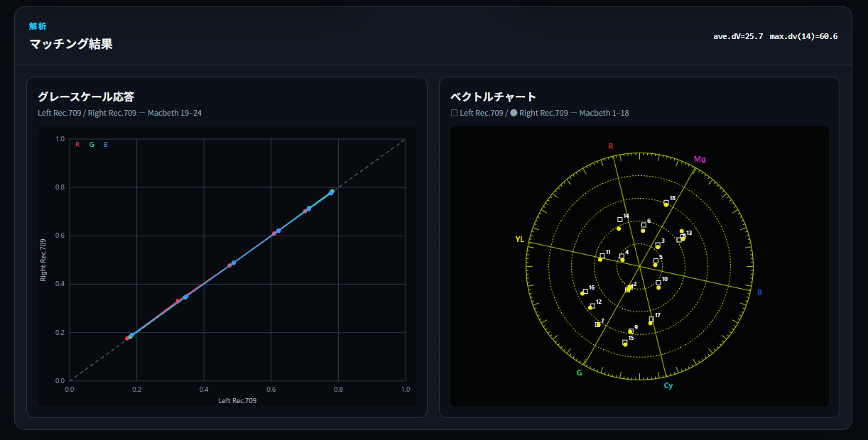Click the max.dv(14)=60.6 readout

[803, 36]
